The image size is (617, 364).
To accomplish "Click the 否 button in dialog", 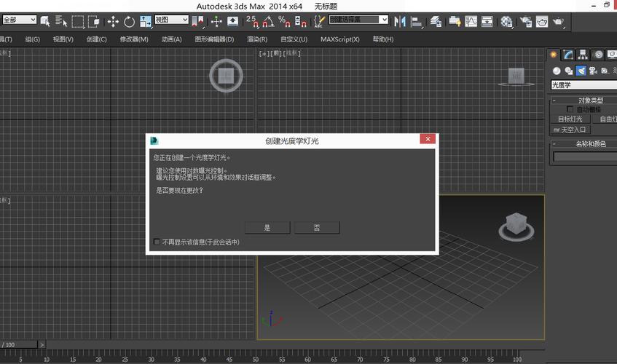I will coord(317,228).
